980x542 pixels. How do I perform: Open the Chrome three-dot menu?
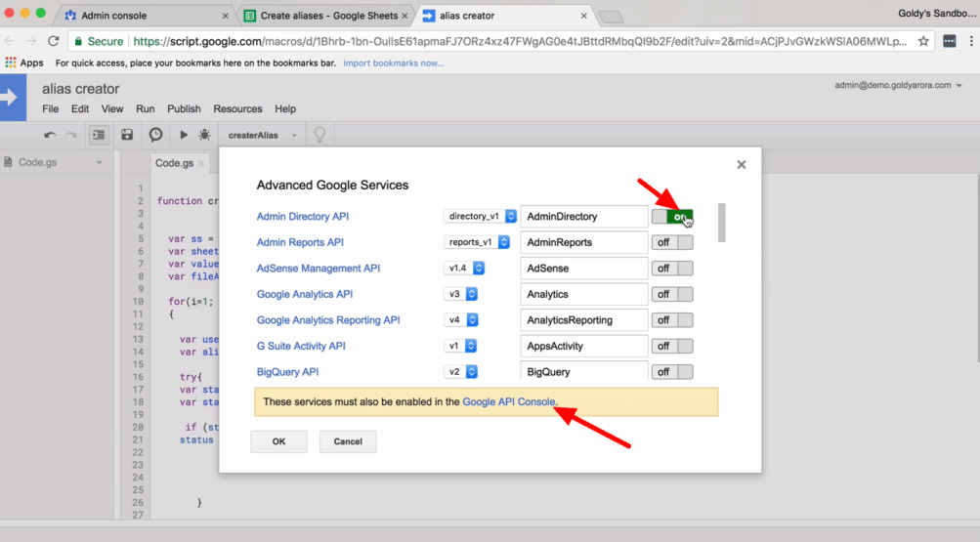[970, 41]
